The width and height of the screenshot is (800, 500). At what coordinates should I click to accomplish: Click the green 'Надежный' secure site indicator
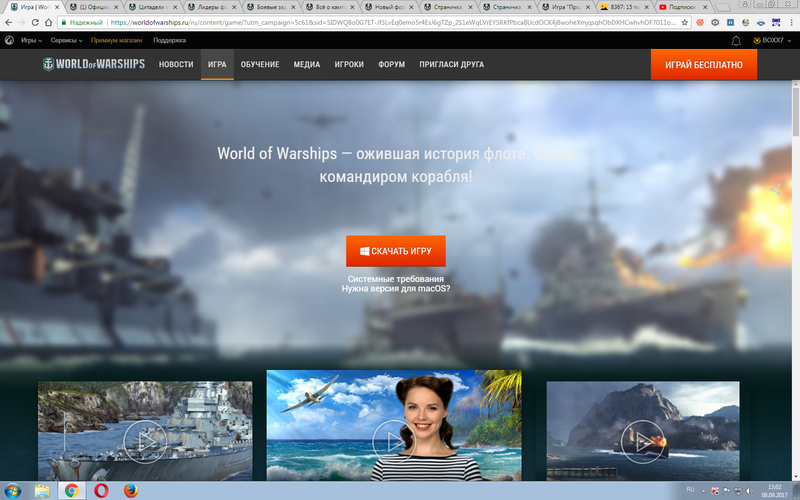coord(82,22)
